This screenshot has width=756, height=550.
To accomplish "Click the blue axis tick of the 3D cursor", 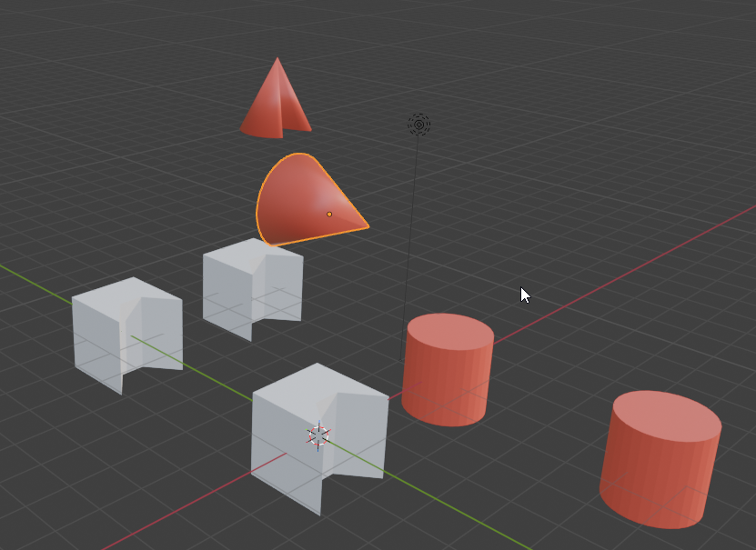I will click(x=319, y=421).
